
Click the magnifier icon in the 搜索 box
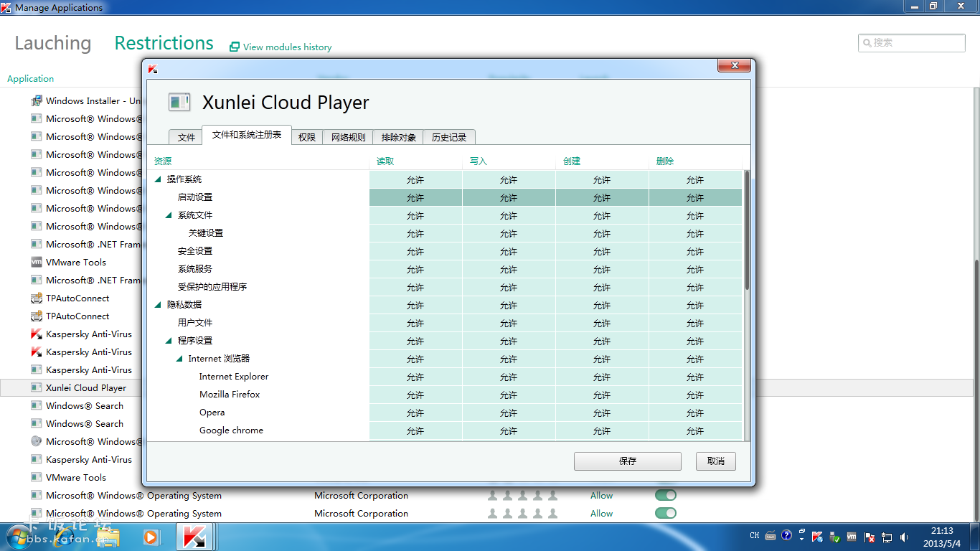(867, 43)
